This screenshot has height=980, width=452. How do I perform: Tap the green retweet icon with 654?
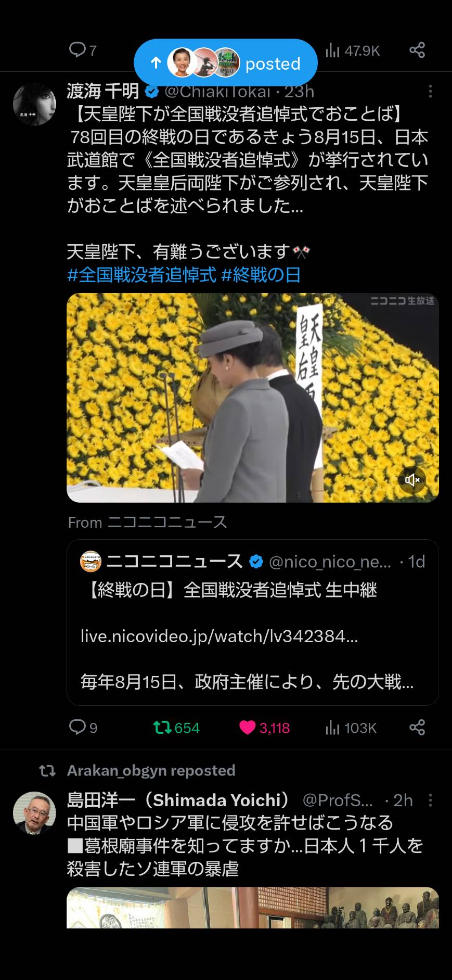176,727
